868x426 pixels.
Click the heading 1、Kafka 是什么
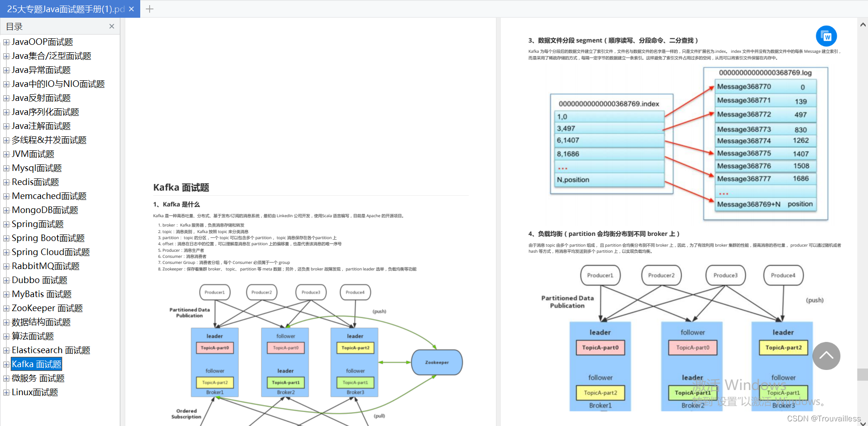pyautogui.click(x=177, y=204)
